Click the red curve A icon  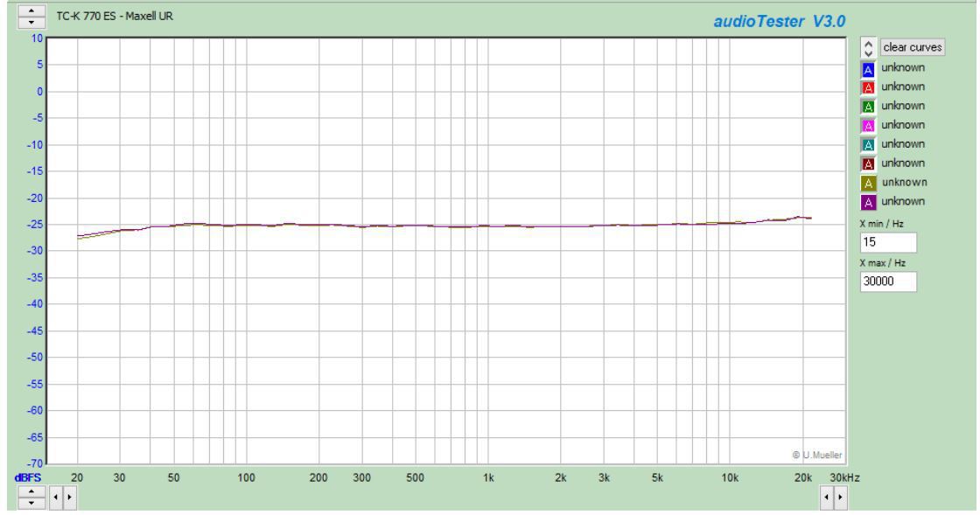868,87
